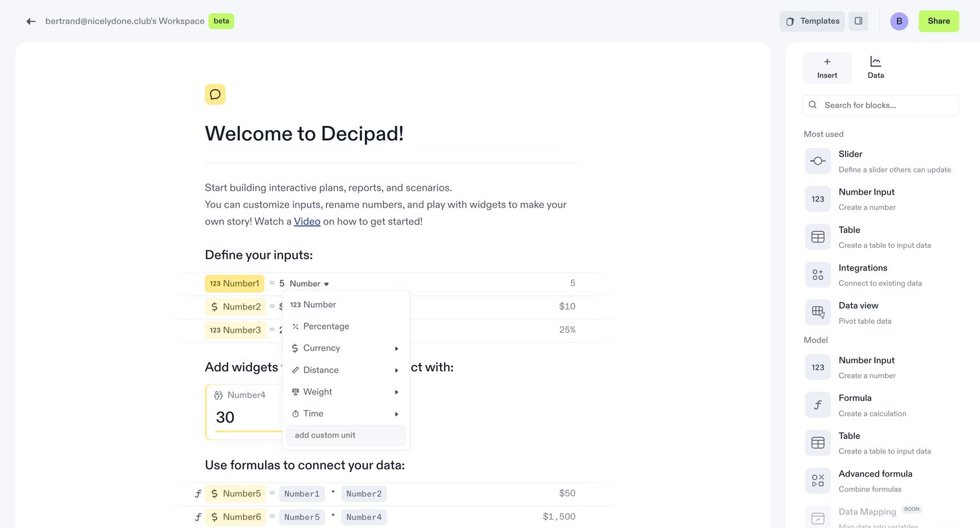Click the Formula block icon
The height and width of the screenshot is (528, 980).
coord(818,405)
